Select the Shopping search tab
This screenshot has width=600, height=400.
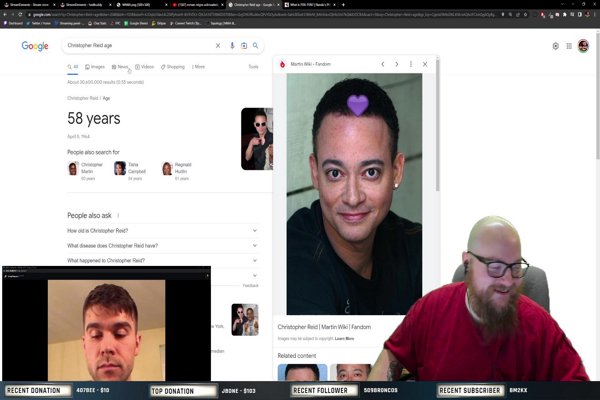(173, 67)
